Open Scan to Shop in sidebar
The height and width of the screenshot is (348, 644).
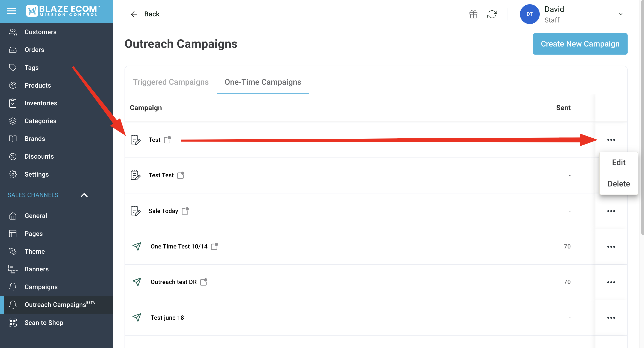pos(44,323)
